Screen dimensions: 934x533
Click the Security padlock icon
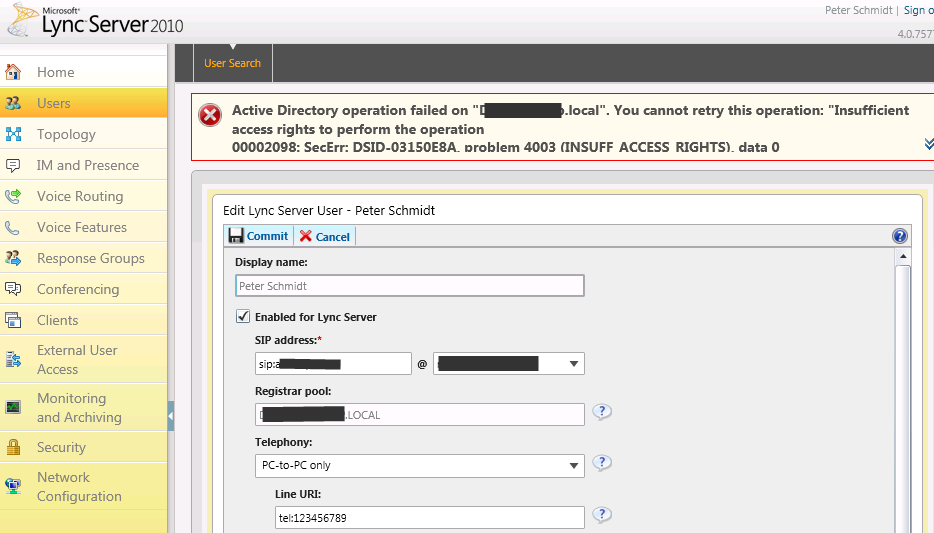(13, 447)
